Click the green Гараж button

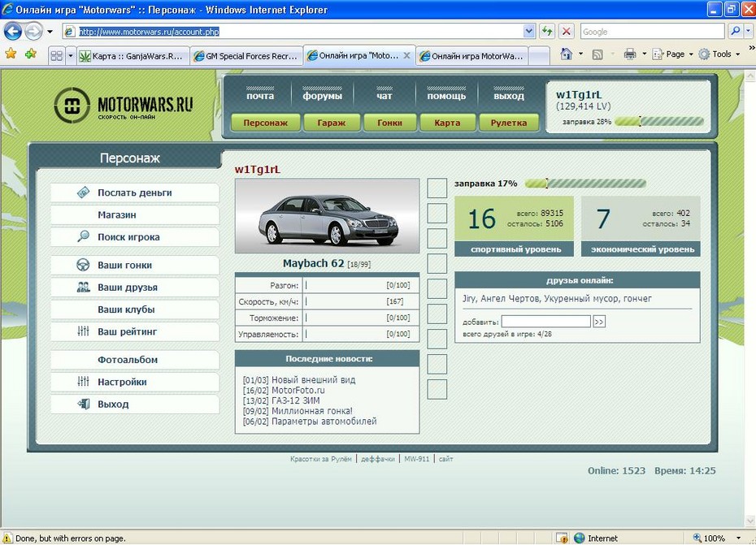(x=332, y=123)
